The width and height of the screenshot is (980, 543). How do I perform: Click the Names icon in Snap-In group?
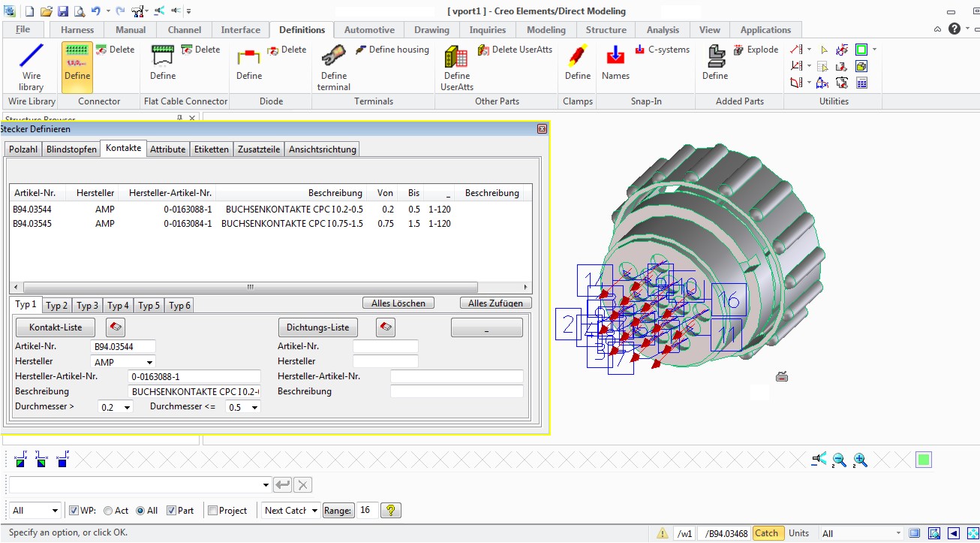click(615, 66)
